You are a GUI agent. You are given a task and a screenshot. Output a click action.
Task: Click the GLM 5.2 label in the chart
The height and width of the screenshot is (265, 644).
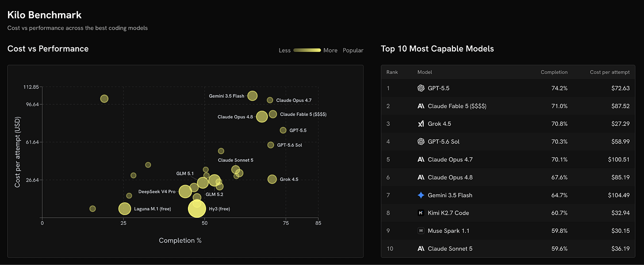coord(215,194)
